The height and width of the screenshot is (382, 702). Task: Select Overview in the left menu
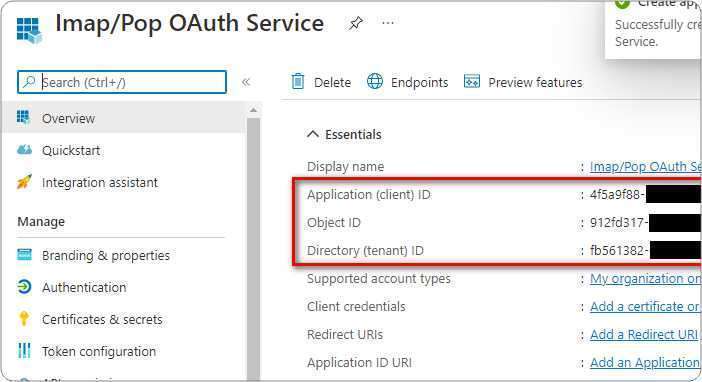tap(124, 118)
